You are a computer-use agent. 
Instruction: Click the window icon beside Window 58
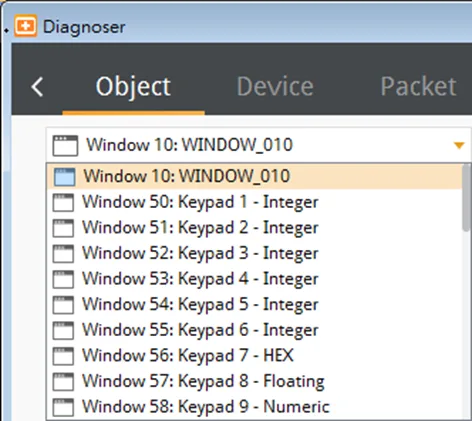(x=63, y=408)
